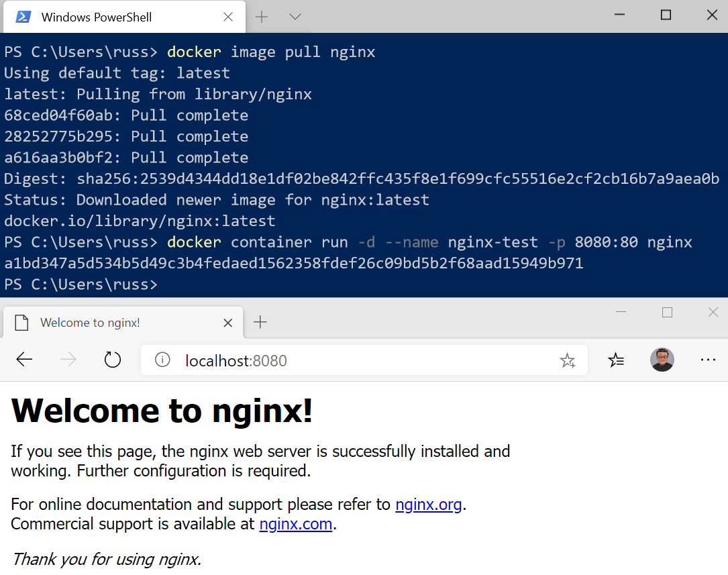Click the last empty PS prompt line
The height and width of the screenshot is (575, 728).
pyautogui.click(x=81, y=284)
